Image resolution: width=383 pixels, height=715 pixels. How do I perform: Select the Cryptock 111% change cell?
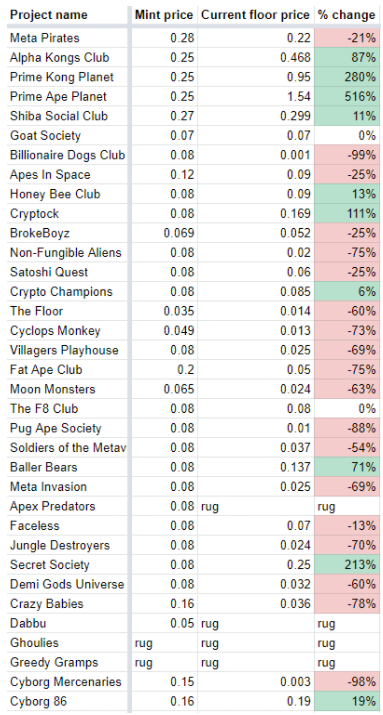[347, 214]
